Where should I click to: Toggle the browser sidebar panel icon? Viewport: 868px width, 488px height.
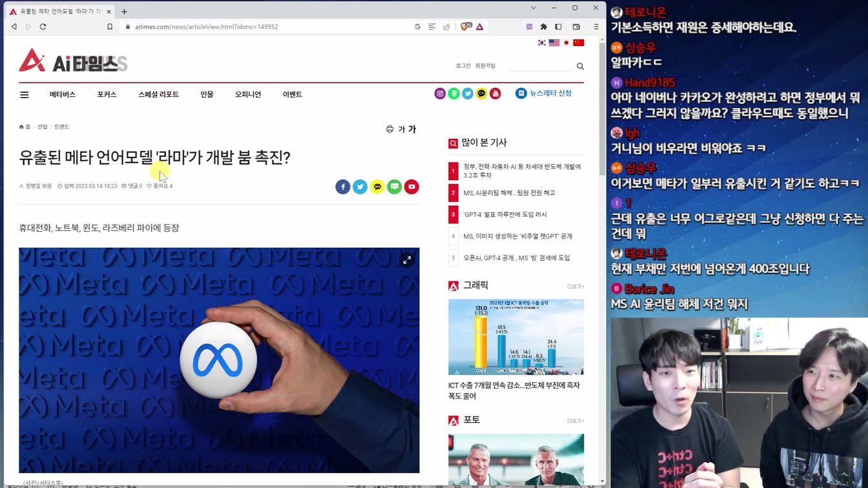point(559,26)
